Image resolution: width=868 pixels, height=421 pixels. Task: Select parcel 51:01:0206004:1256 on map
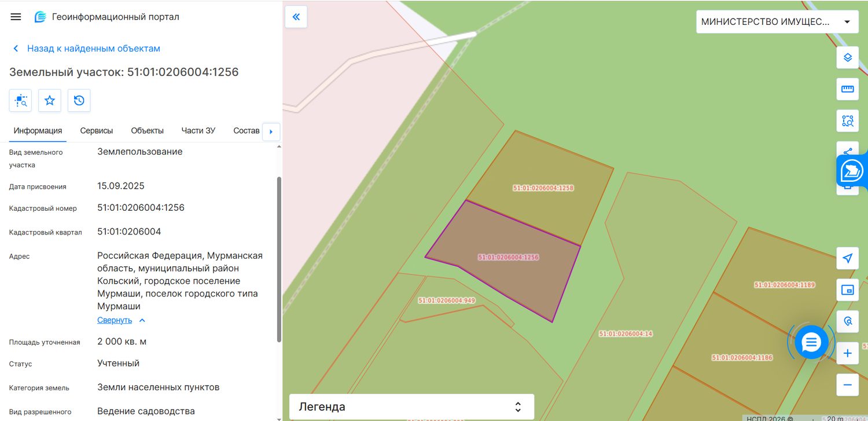pos(509,257)
